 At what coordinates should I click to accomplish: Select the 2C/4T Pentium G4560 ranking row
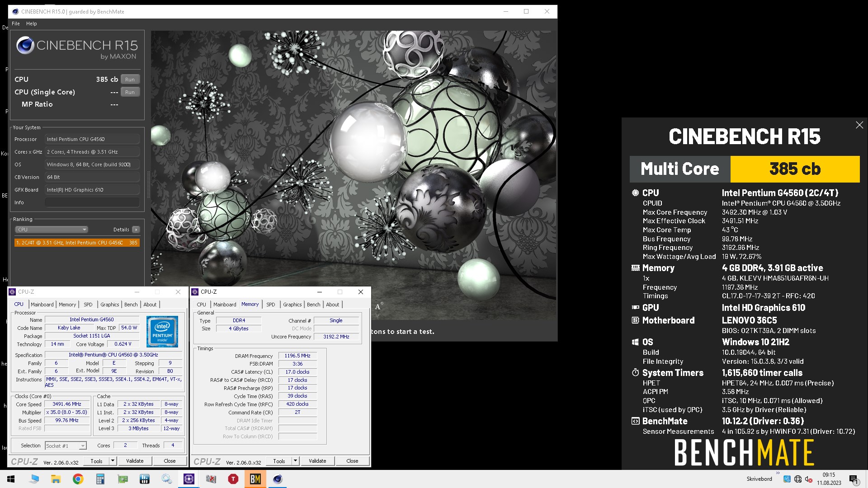coord(77,243)
